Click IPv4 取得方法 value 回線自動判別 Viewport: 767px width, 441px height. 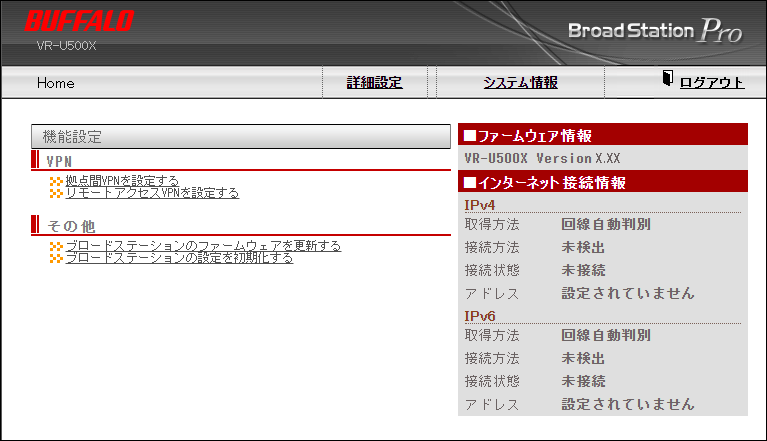[606, 224]
